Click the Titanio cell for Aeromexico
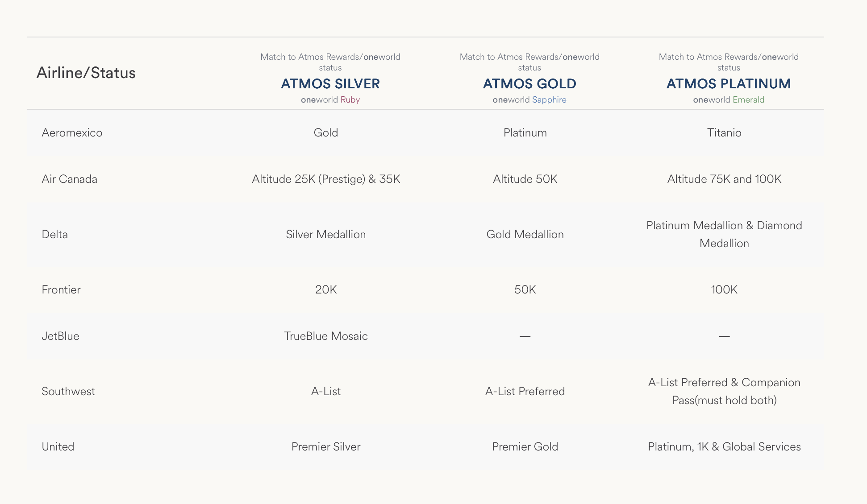Screen dimensions: 867x504 [x=724, y=132]
